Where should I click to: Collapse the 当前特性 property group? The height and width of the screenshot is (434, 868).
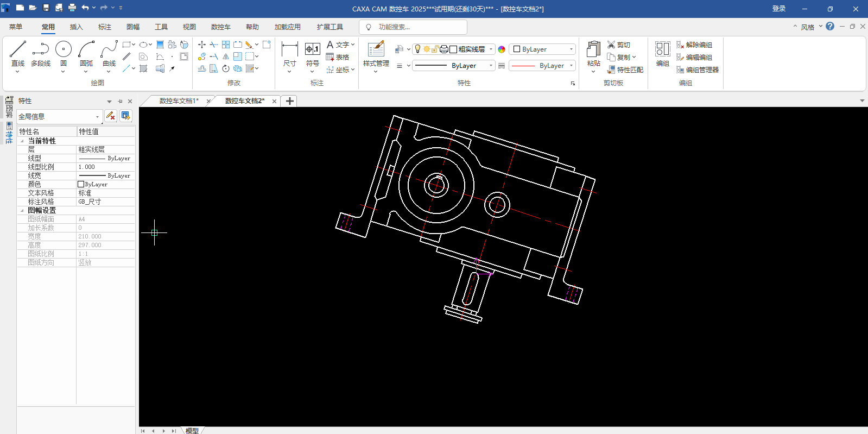point(22,141)
